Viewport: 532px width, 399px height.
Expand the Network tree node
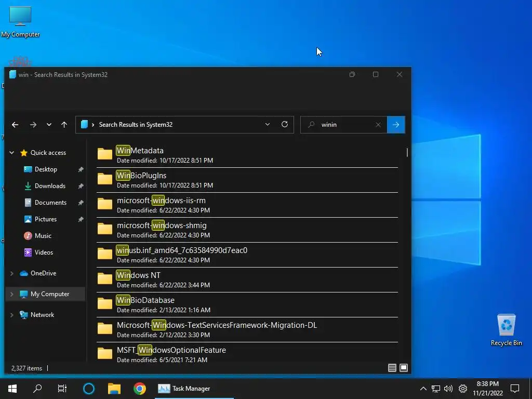pyautogui.click(x=11, y=315)
